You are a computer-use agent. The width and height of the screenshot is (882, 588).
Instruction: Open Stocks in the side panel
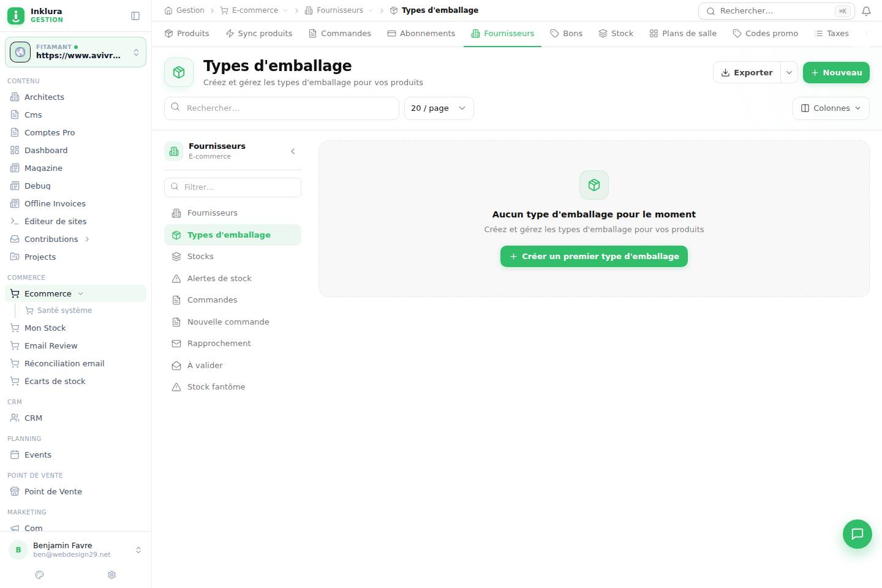click(233, 257)
